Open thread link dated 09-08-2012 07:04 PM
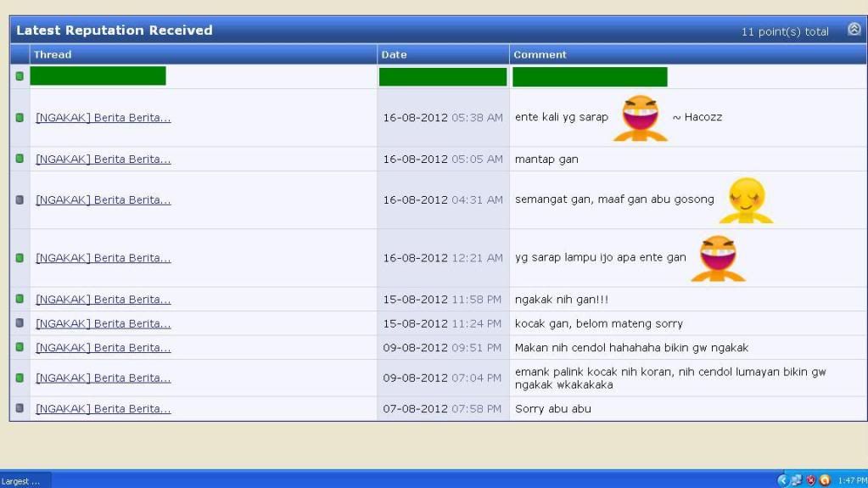868x488 pixels. (x=103, y=378)
